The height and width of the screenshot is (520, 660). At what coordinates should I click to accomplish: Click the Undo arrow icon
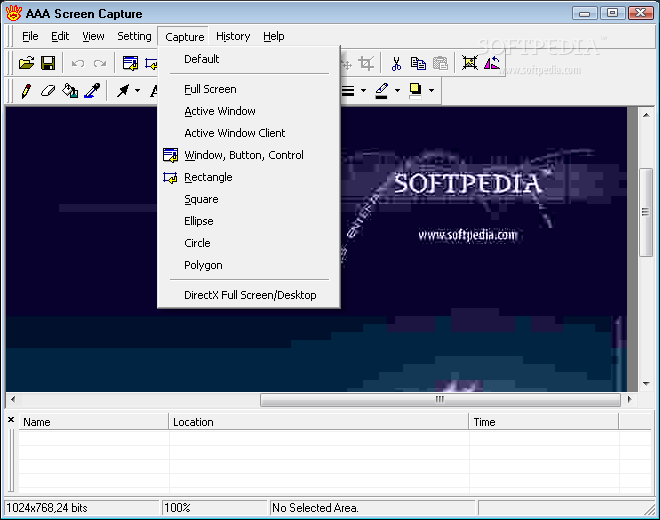(x=78, y=64)
